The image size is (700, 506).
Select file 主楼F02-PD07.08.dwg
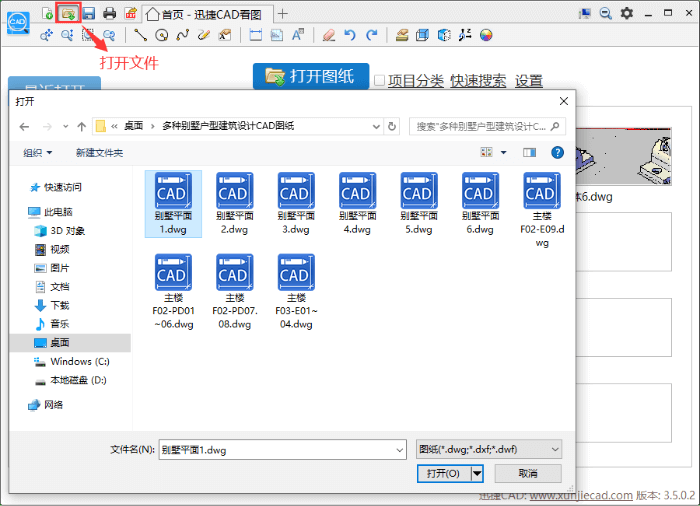tap(235, 292)
